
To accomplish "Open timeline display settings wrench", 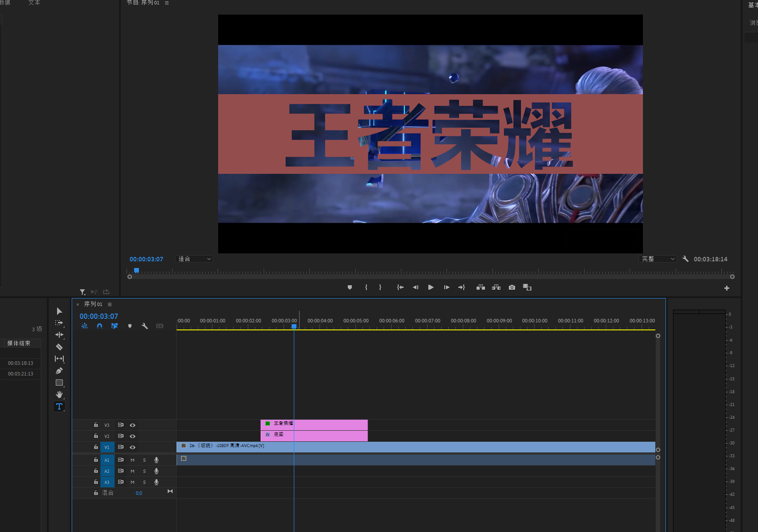I will click(145, 326).
